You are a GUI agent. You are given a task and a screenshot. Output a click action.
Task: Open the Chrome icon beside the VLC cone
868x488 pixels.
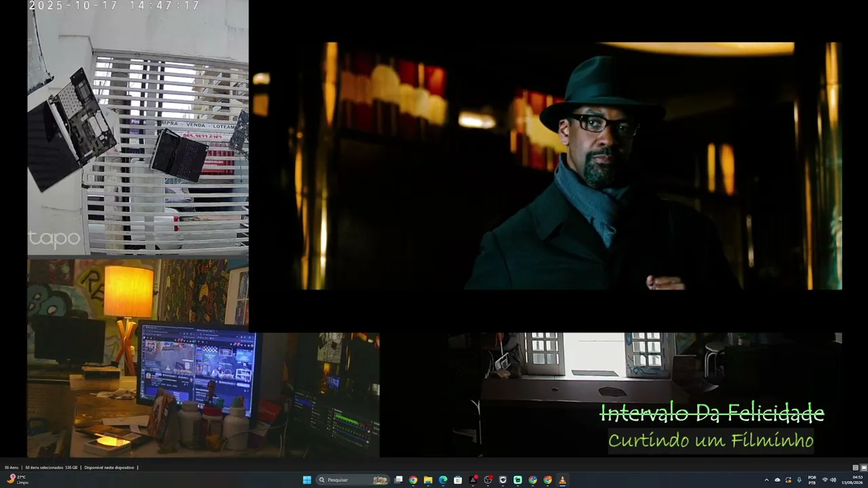tap(547, 480)
